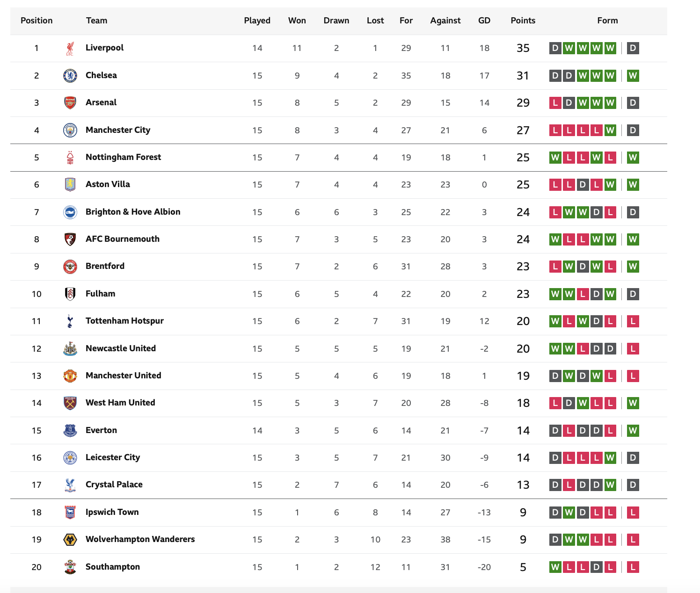Click the Tottenham Hotspur cockerel crest
700x593 pixels.
70,321
